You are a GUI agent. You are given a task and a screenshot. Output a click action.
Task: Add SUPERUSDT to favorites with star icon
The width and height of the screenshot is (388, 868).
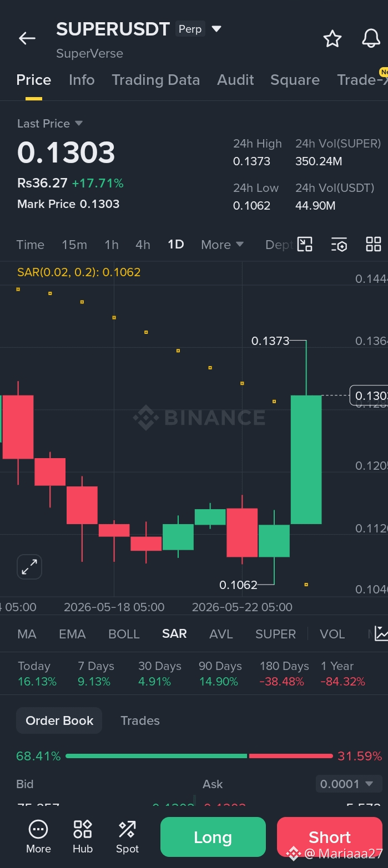click(x=332, y=38)
